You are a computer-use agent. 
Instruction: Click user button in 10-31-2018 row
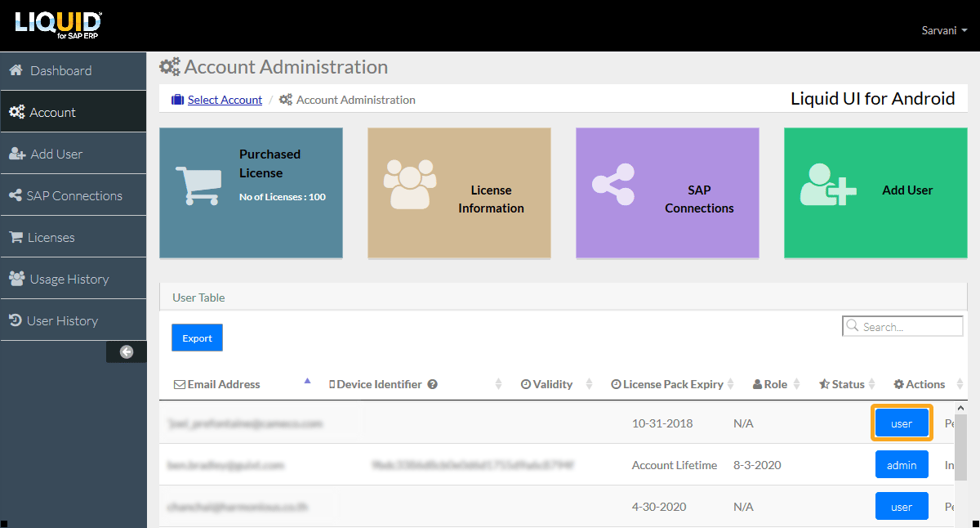coord(902,423)
